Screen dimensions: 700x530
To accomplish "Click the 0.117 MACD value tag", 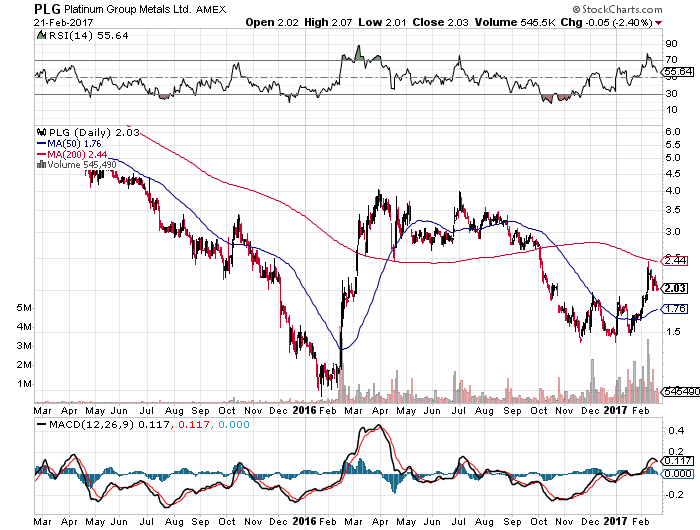I will point(677,461).
